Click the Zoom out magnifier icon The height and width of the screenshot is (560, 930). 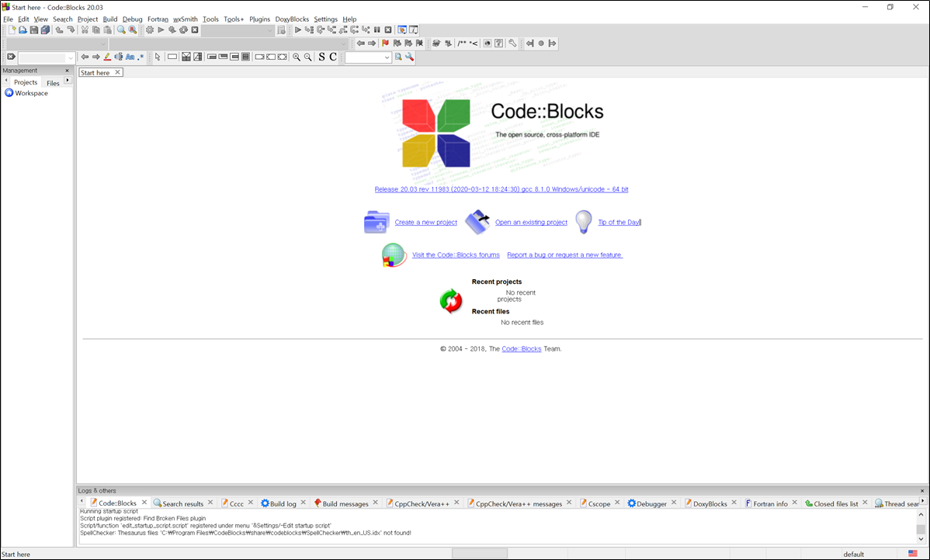[308, 57]
